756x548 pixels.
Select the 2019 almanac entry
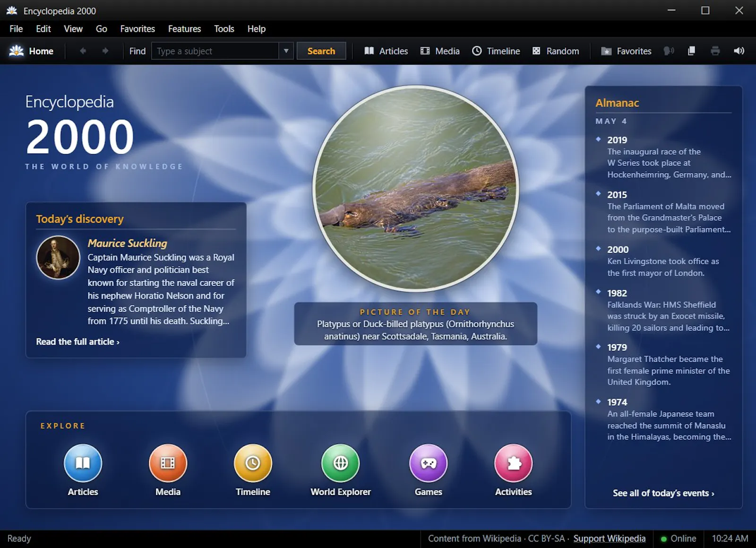(x=664, y=157)
